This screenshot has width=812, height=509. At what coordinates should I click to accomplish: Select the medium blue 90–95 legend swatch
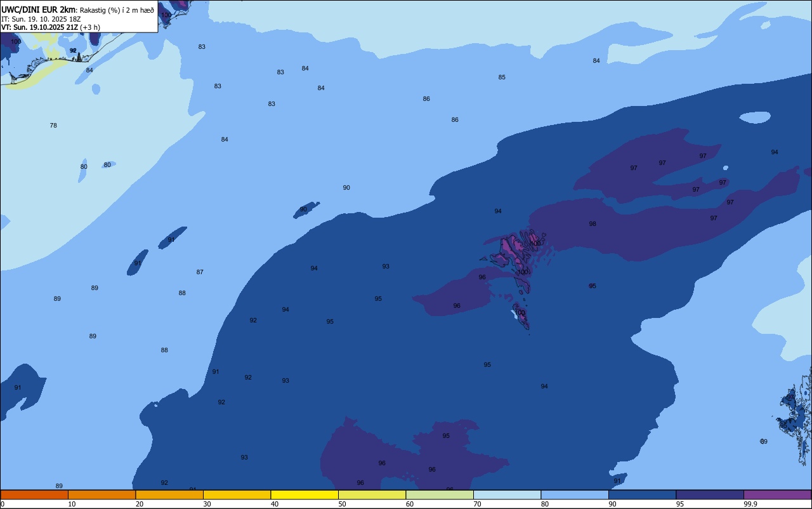[642, 494]
